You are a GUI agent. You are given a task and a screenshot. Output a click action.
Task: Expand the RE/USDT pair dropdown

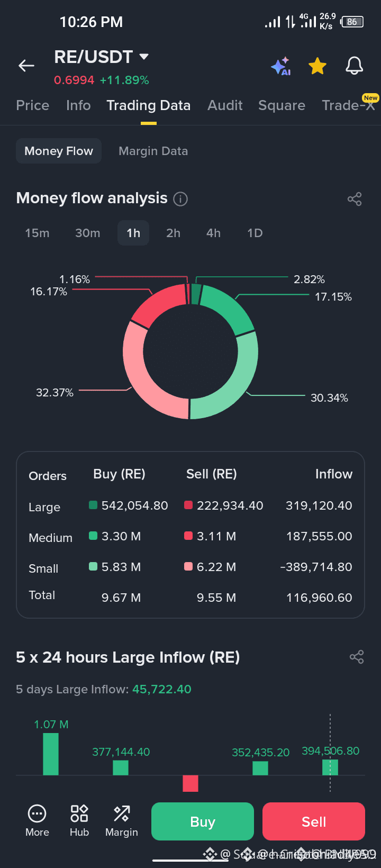[144, 56]
